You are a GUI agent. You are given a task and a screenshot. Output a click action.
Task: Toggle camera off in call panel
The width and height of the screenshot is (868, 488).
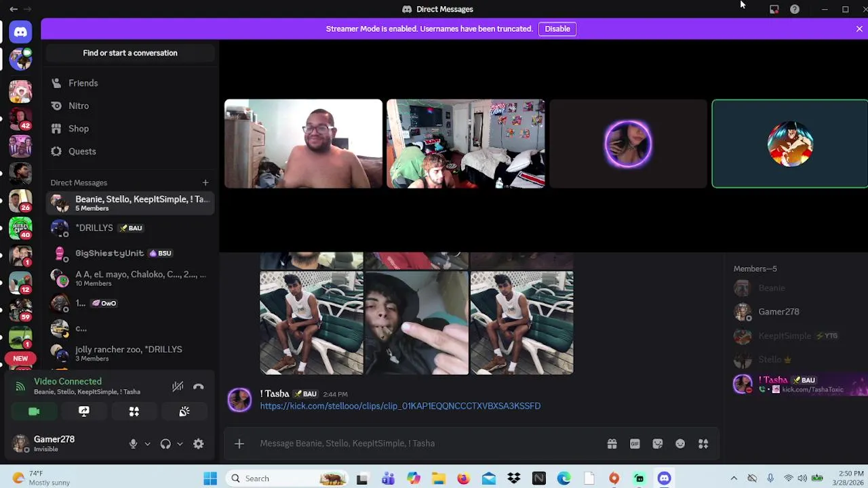click(34, 411)
